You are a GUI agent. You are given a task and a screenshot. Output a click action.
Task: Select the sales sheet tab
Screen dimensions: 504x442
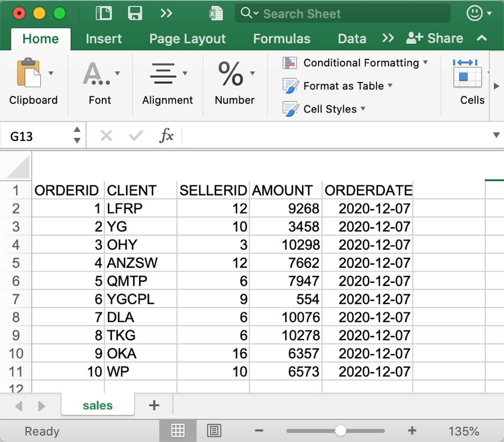point(98,406)
